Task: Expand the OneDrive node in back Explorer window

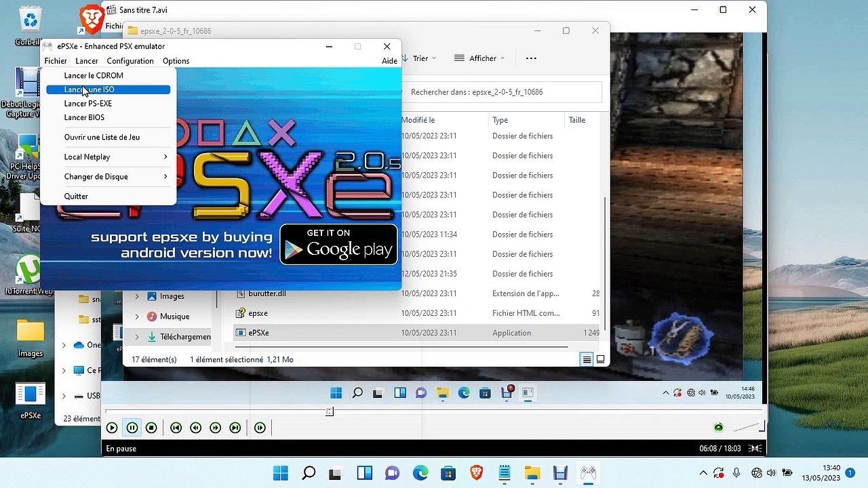Action: click(x=64, y=345)
